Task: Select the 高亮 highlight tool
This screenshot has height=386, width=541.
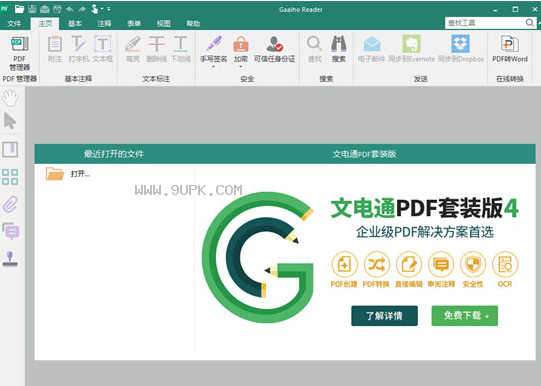Action: pyautogui.click(x=133, y=49)
